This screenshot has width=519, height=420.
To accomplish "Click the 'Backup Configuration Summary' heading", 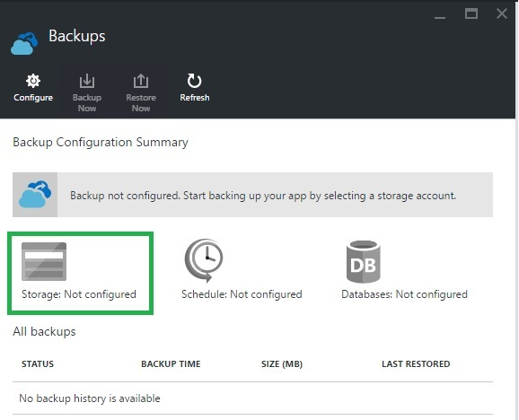I will click(x=101, y=142).
